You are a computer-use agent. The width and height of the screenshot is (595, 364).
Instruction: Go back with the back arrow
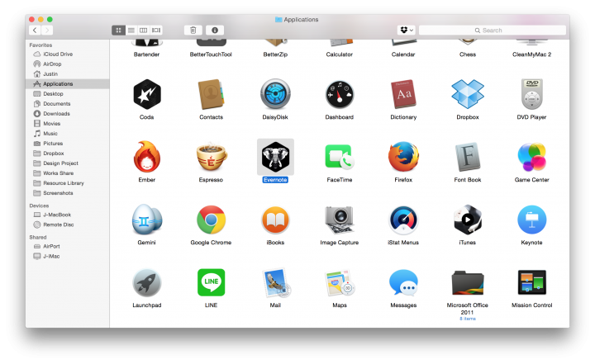click(x=35, y=30)
